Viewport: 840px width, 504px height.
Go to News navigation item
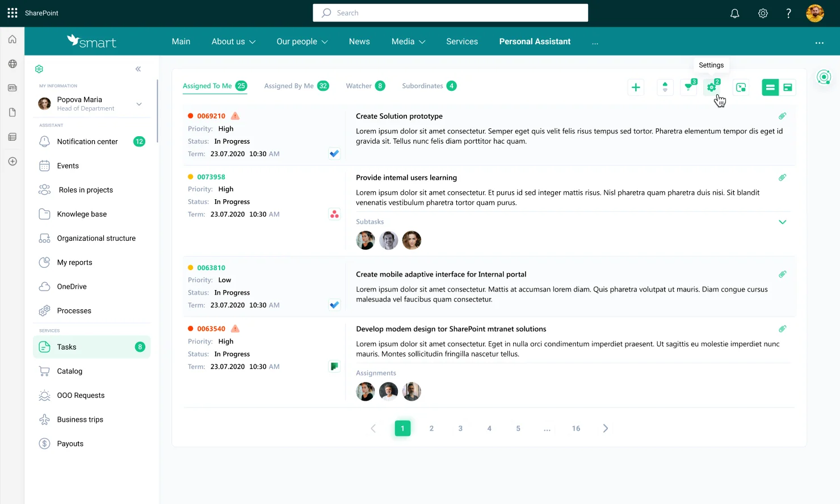point(359,41)
